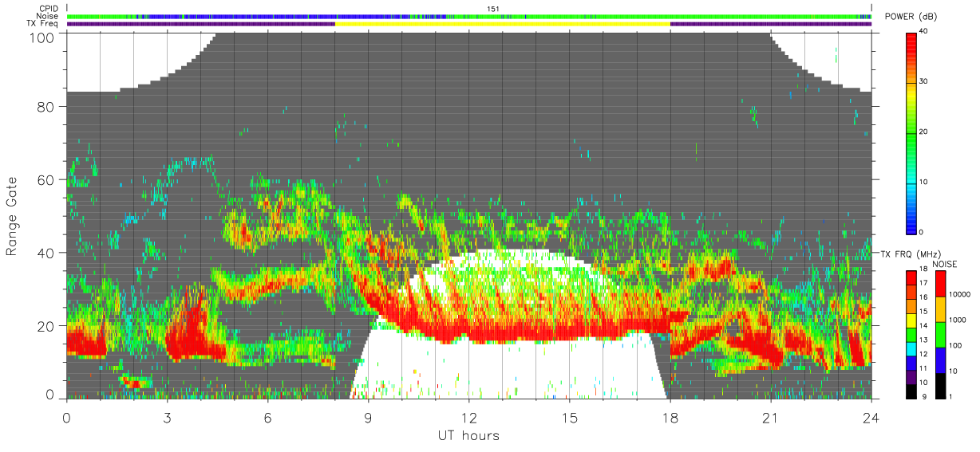Viewport: 980px width, 452px height.
Task: Click the 12 tick on UT hours axis
Action: 469,418
